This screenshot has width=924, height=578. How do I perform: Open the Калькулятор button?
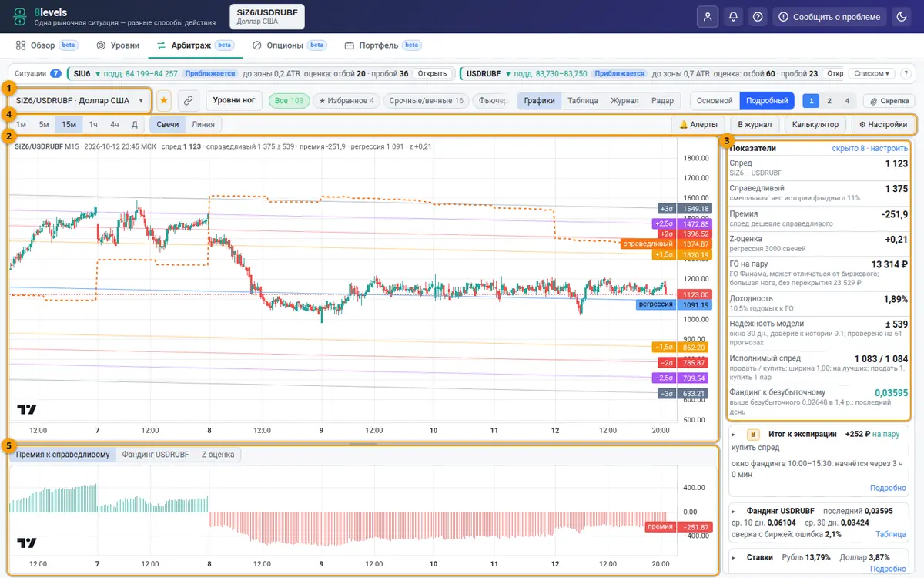point(814,124)
